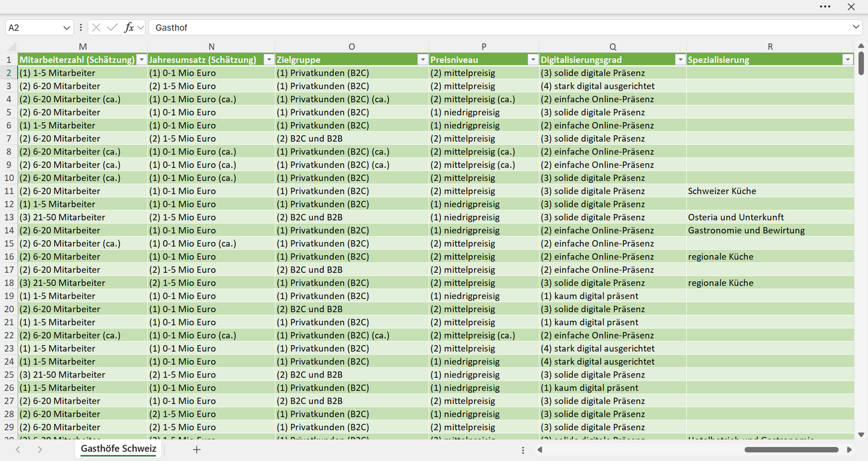Open the Insert Function fx button
The width and height of the screenshot is (868, 461).
pos(129,28)
